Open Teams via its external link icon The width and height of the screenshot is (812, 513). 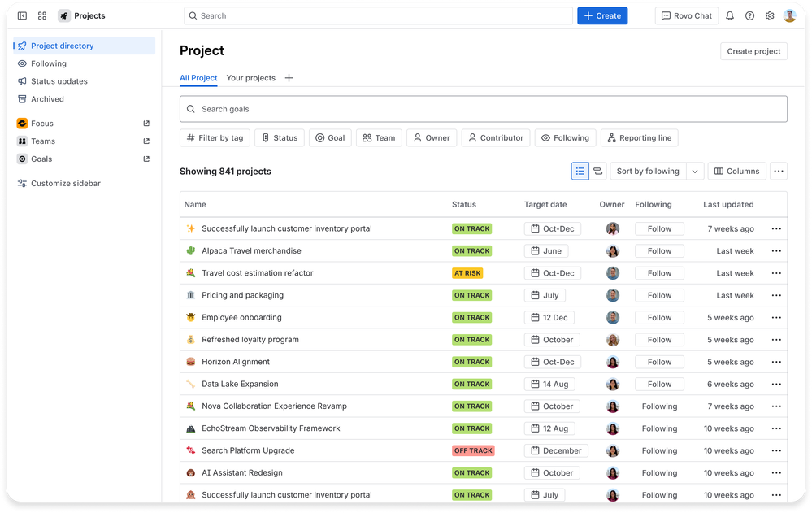click(146, 141)
